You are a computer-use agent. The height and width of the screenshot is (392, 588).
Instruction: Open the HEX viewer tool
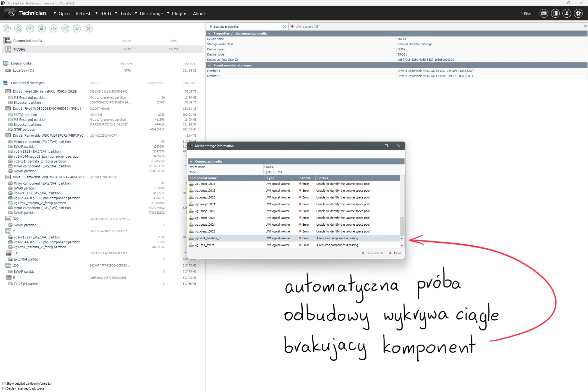click(x=53, y=28)
